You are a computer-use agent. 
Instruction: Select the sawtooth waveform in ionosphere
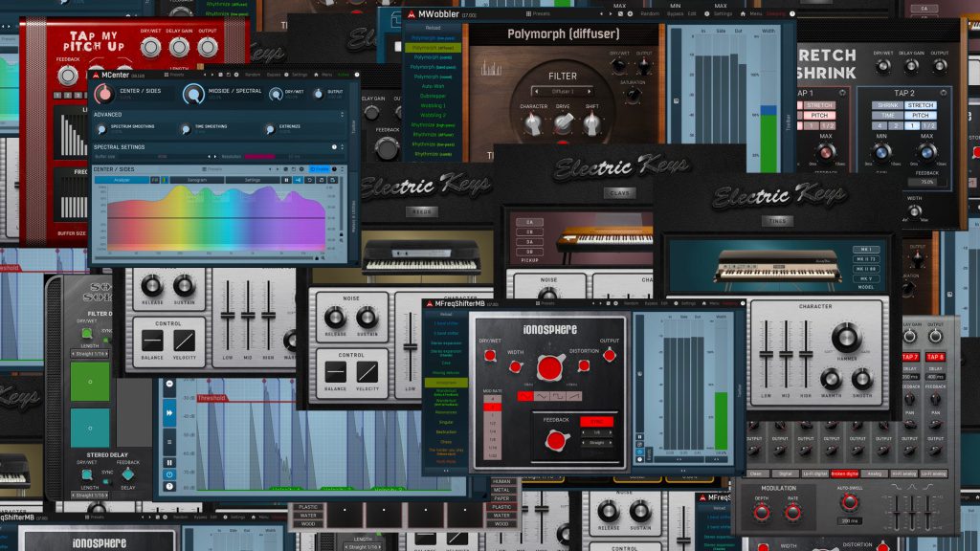click(x=574, y=396)
